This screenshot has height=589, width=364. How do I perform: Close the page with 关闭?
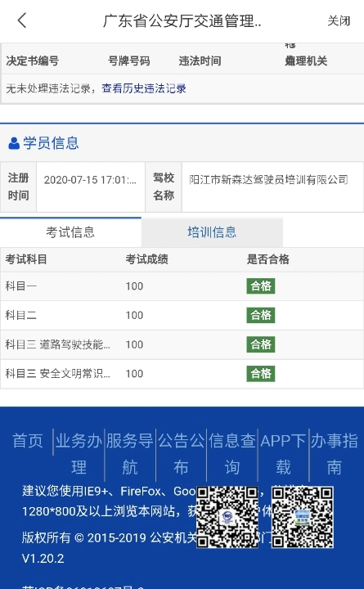pos(339,20)
